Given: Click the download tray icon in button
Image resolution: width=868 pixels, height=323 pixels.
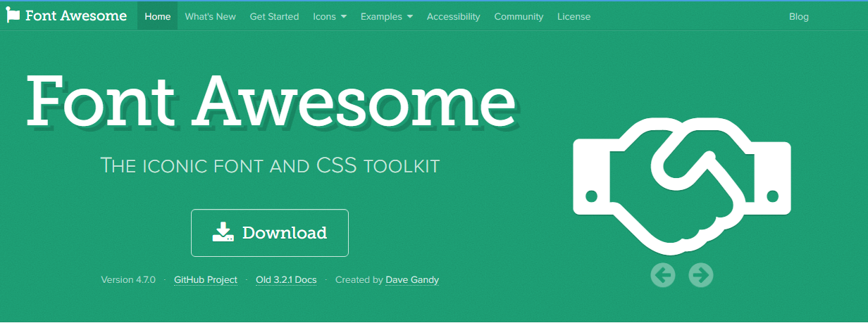Looking at the screenshot, I should [x=223, y=233].
